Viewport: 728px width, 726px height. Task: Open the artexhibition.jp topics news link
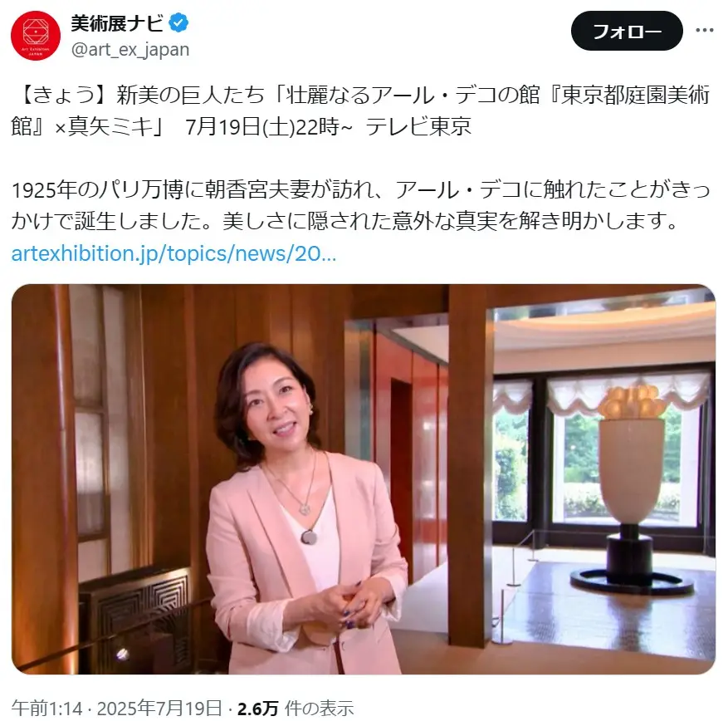[173, 253]
